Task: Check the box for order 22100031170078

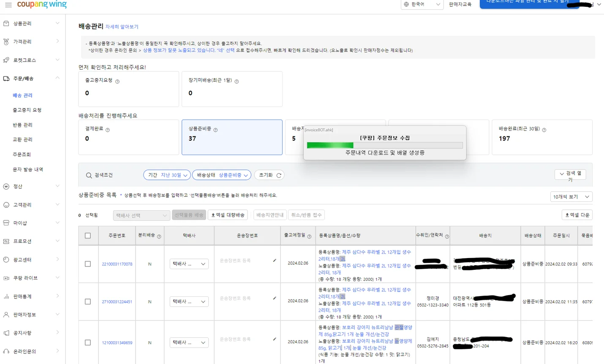Action: coord(88,264)
